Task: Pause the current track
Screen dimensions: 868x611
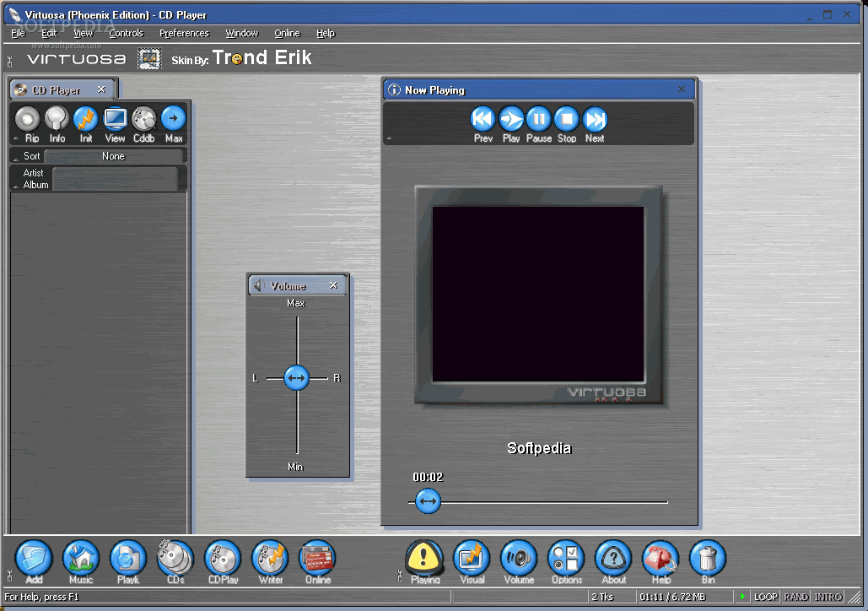Action: [x=539, y=118]
